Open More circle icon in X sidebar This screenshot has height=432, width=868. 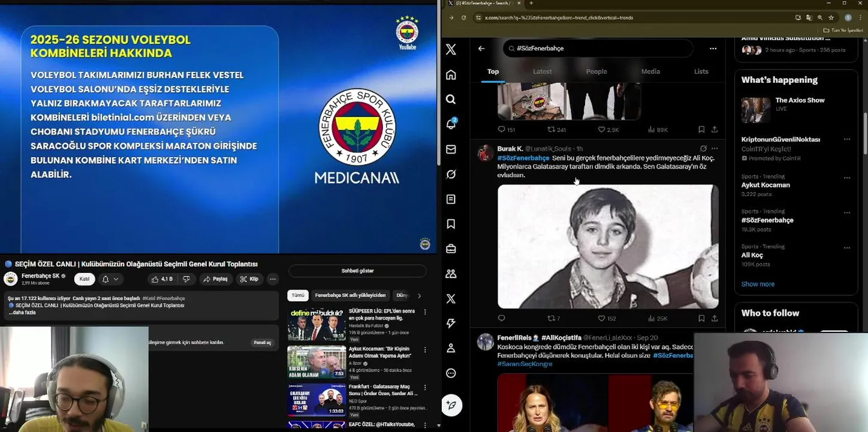click(451, 373)
